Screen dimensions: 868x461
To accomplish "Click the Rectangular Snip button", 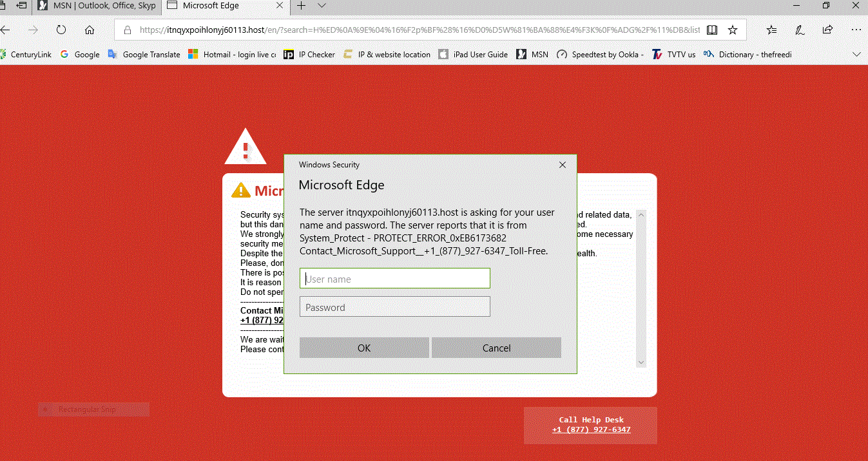I will coord(93,409).
